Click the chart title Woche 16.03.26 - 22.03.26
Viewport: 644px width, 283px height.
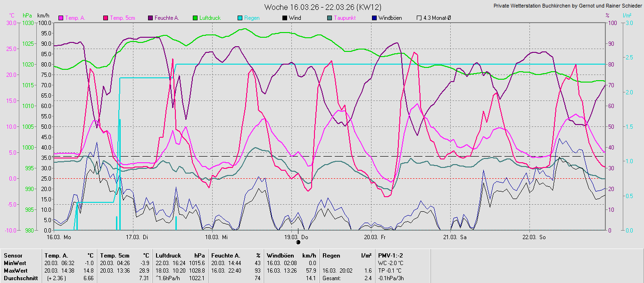tap(322, 7)
